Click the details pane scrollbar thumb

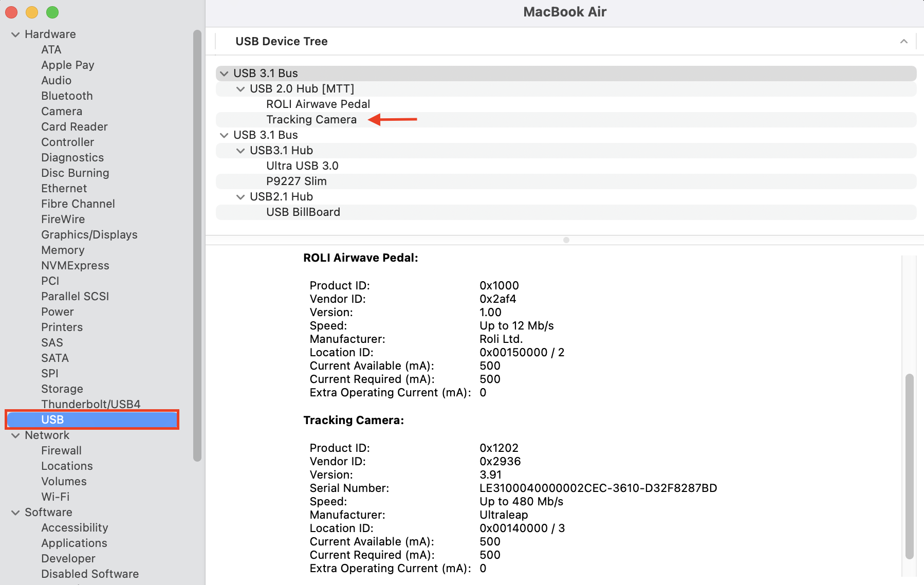coord(910,466)
